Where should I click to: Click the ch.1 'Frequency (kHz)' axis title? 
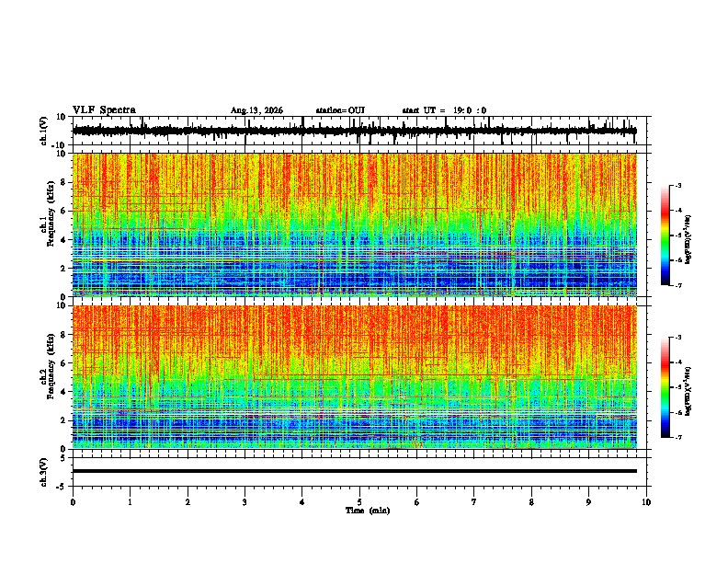point(50,213)
